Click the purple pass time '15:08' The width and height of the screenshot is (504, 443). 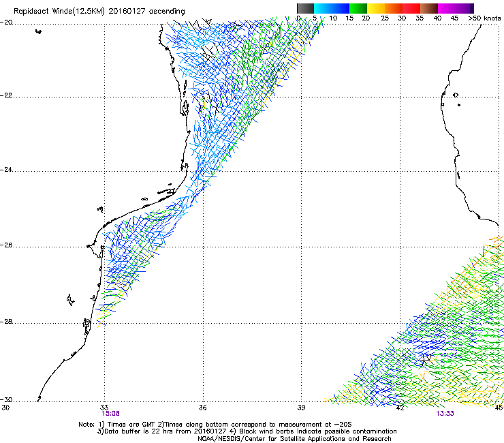point(110,414)
